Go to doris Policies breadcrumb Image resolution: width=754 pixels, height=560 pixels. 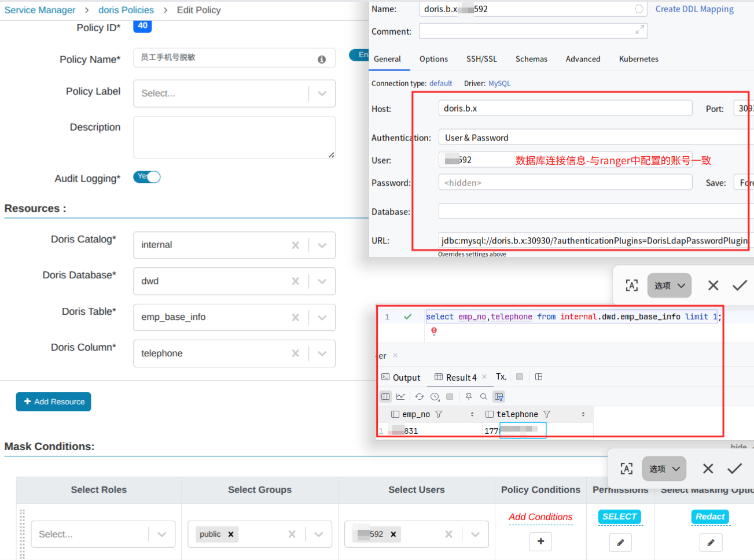(126, 10)
